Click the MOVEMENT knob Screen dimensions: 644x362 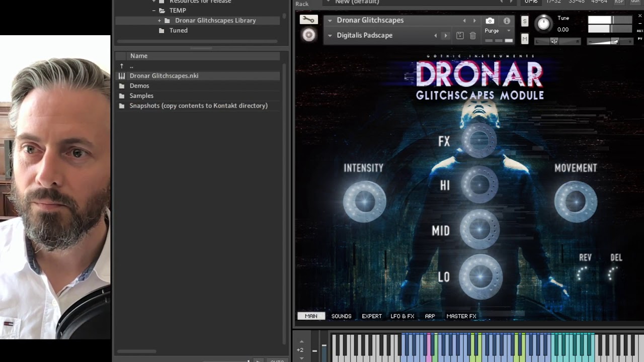point(576,202)
